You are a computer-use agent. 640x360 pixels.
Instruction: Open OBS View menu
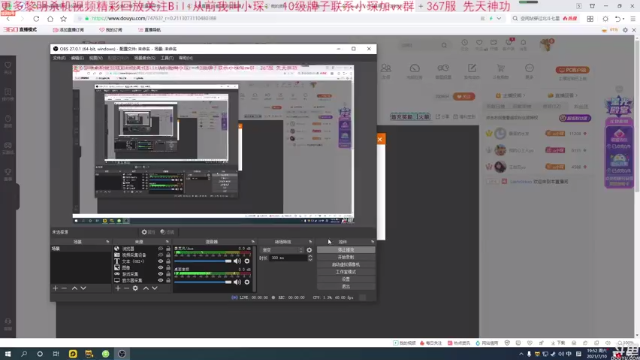click(x=96, y=58)
